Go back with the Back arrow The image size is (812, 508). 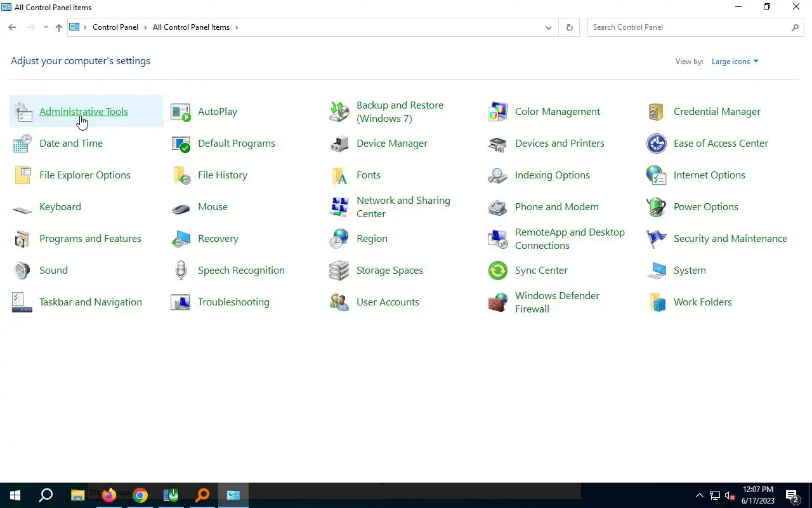pos(12,27)
